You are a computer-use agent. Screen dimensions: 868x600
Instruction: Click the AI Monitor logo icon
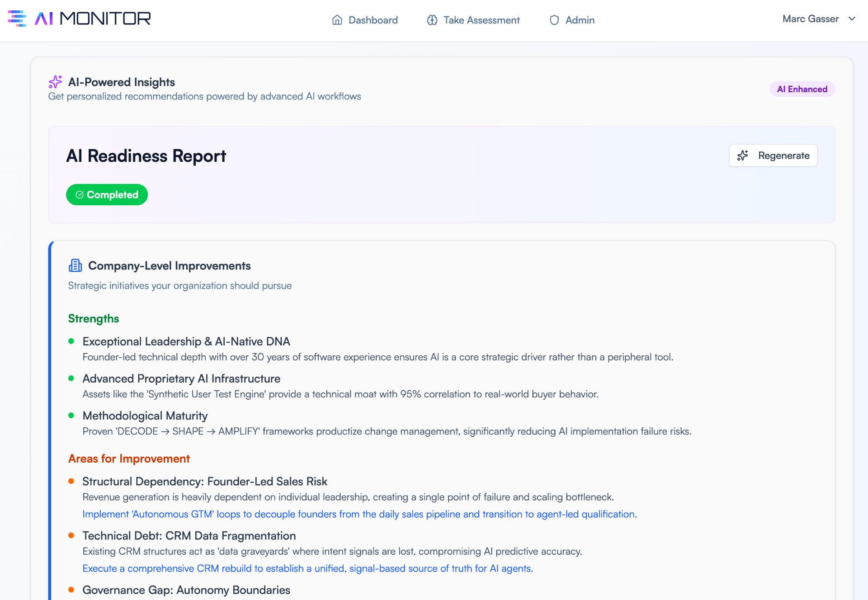tap(17, 19)
